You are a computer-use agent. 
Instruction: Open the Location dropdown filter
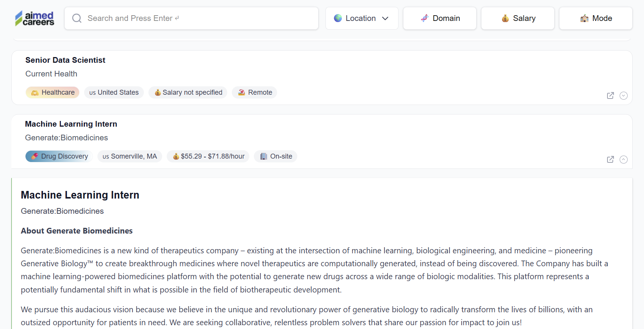[x=362, y=18]
